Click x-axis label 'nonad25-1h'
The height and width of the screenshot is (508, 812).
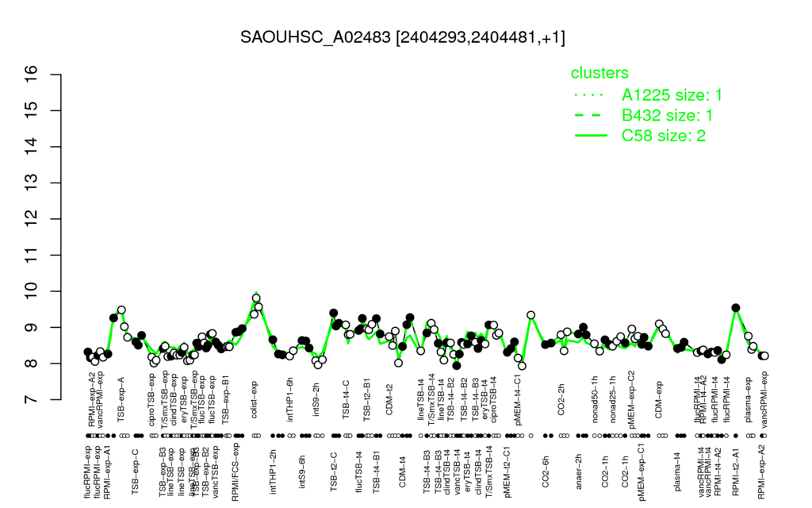613,400
